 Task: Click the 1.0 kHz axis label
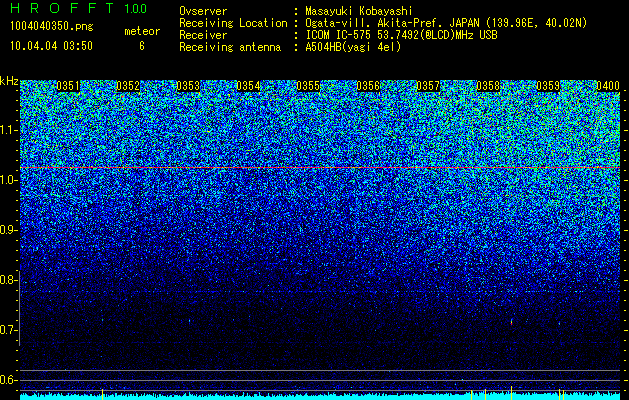click(8, 181)
